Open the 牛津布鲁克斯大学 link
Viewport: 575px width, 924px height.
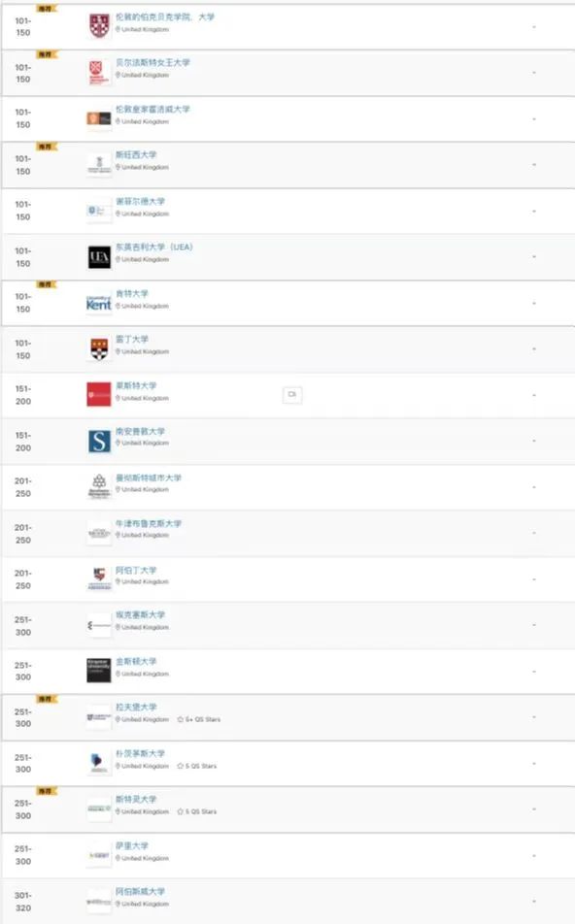point(149,523)
